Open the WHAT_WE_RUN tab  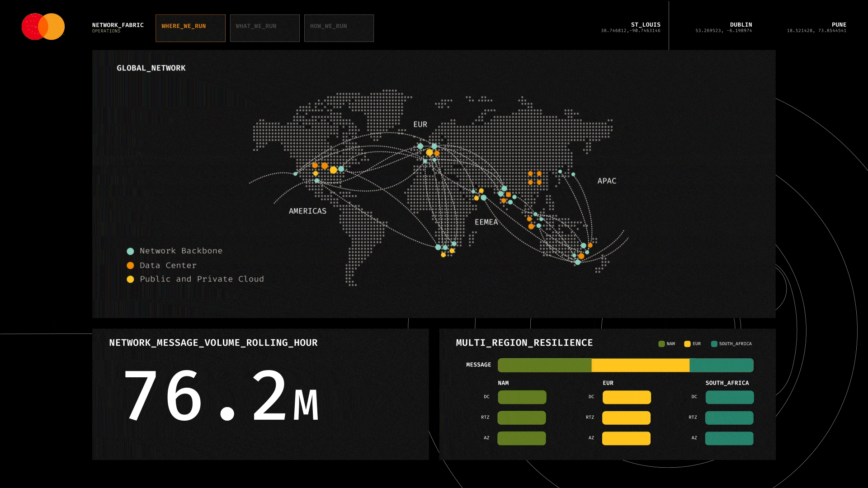[264, 28]
